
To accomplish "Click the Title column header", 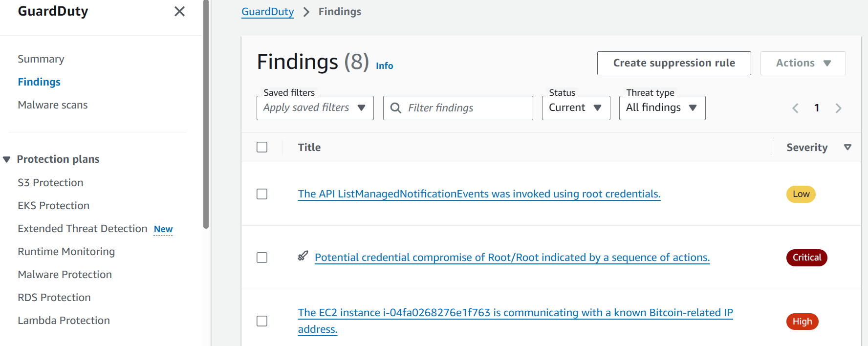I will pyautogui.click(x=309, y=148).
